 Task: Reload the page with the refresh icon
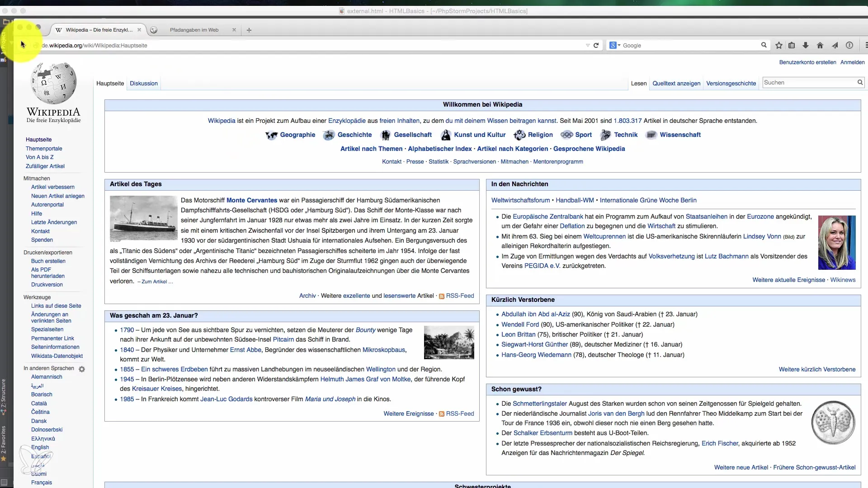click(x=596, y=45)
